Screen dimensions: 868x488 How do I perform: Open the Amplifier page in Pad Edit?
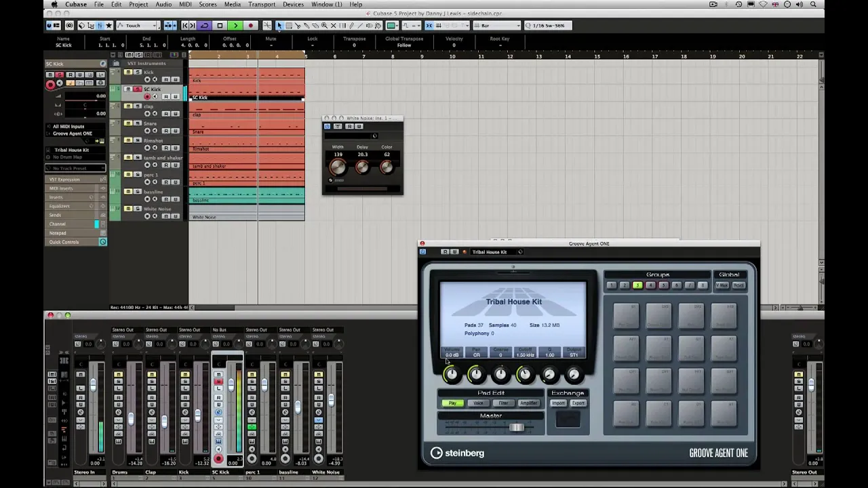[x=529, y=403]
